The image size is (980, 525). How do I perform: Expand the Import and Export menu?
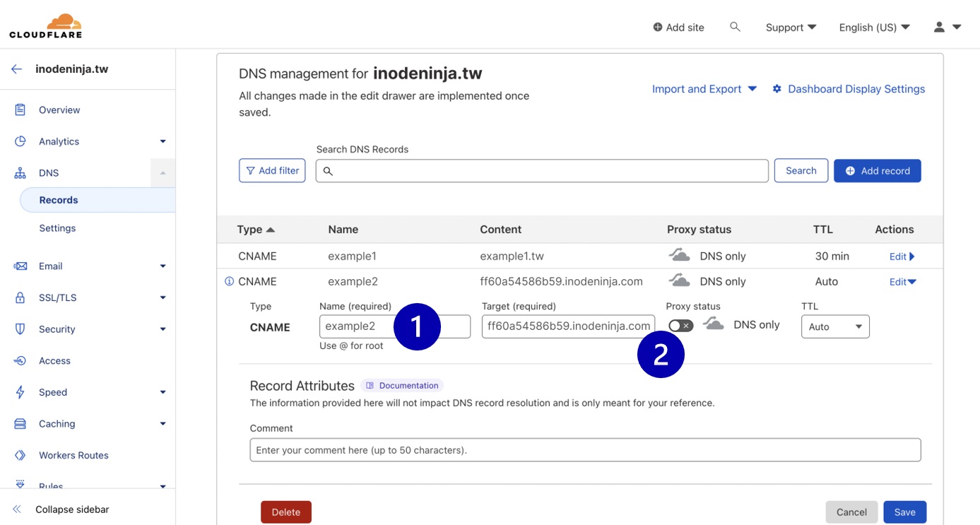pyautogui.click(x=704, y=89)
